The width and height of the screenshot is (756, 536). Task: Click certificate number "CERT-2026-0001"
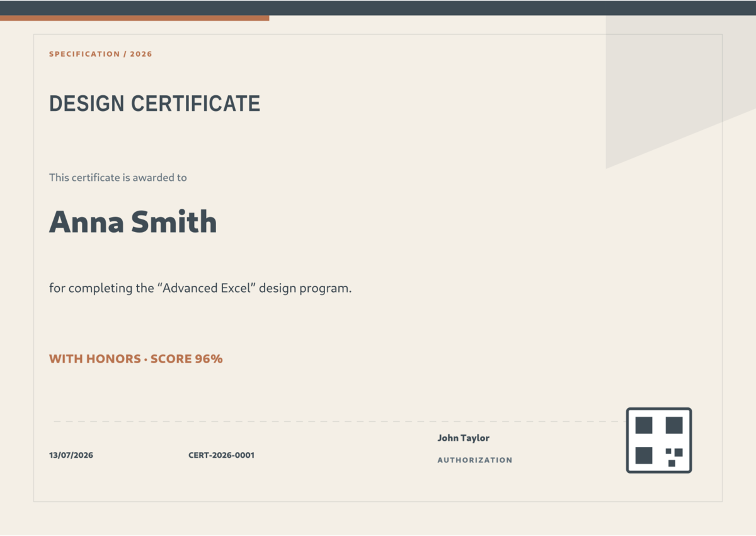coord(221,455)
